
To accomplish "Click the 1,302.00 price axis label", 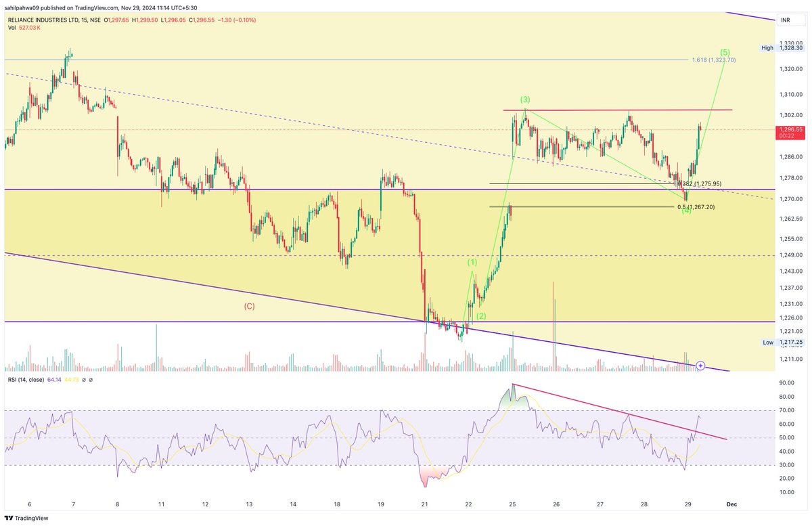I will coord(791,116).
